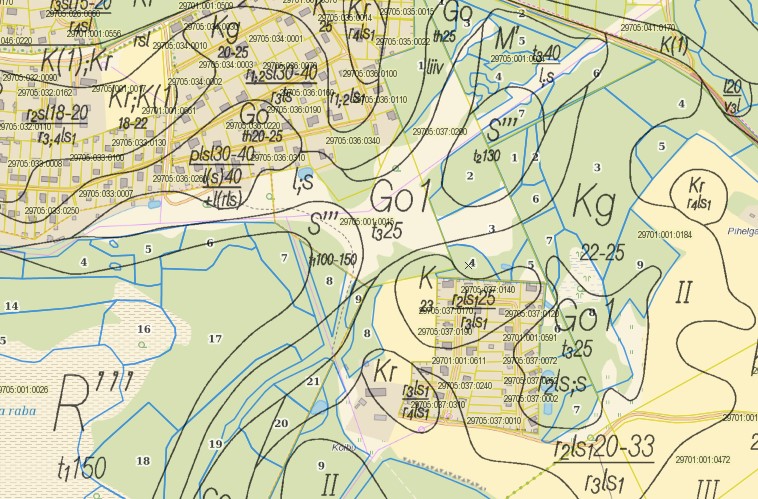Click parcel label 29705:041:0170
The height and width of the screenshot is (499, 758).
(647, 28)
